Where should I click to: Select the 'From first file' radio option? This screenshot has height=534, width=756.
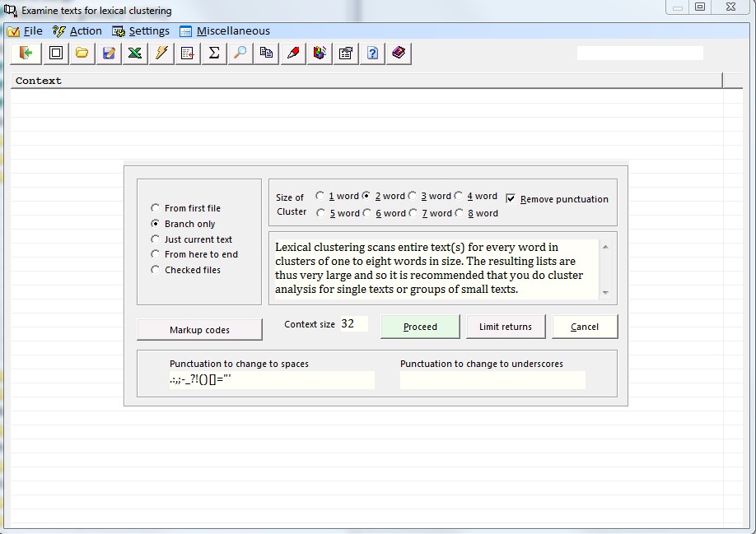(x=156, y=208)
